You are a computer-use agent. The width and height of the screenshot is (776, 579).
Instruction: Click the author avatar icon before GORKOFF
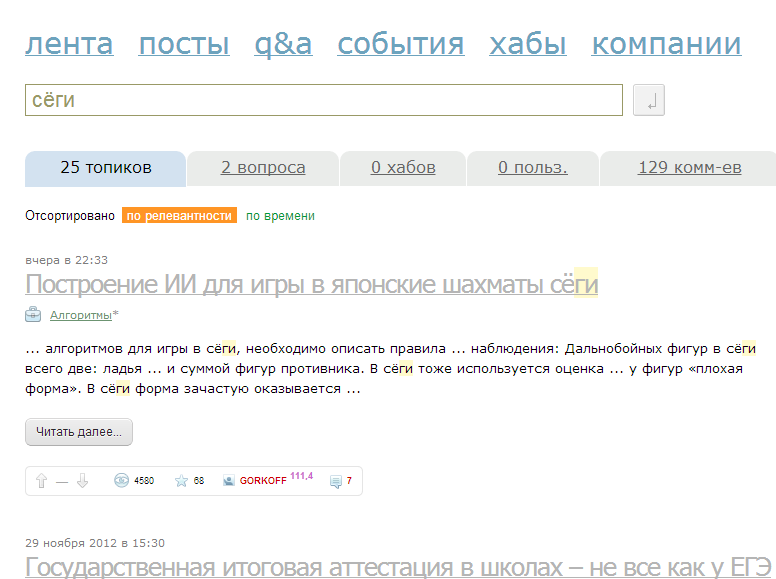(228, 481)
